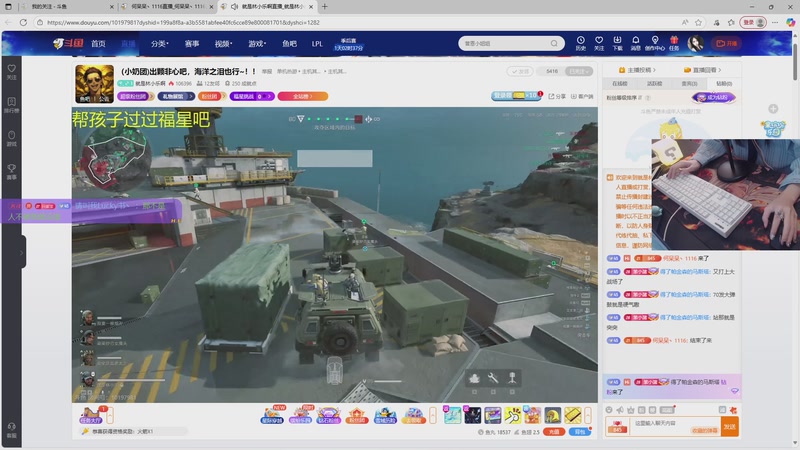Click the emoji face icon above the chat input
The image size is (800, 450).
[x=609, y=410]
